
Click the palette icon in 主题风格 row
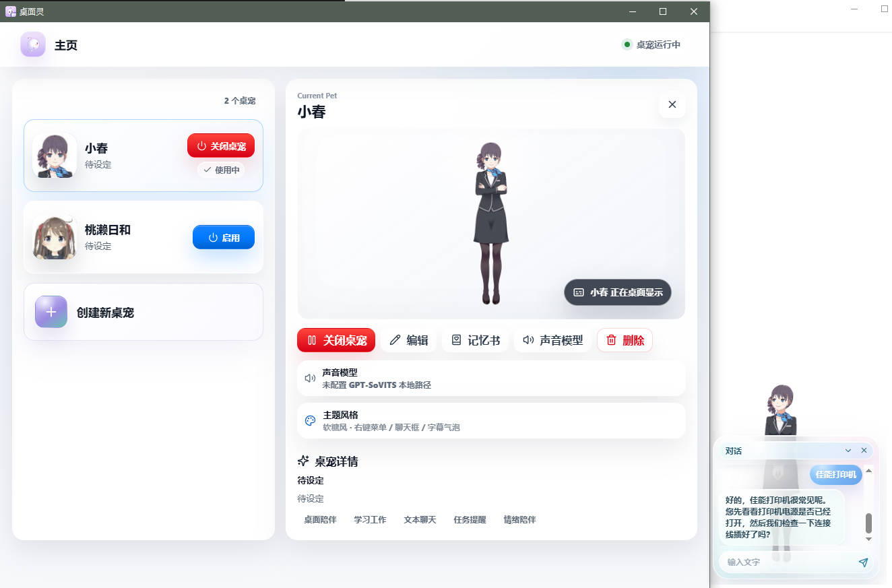(x=310, y=421)
